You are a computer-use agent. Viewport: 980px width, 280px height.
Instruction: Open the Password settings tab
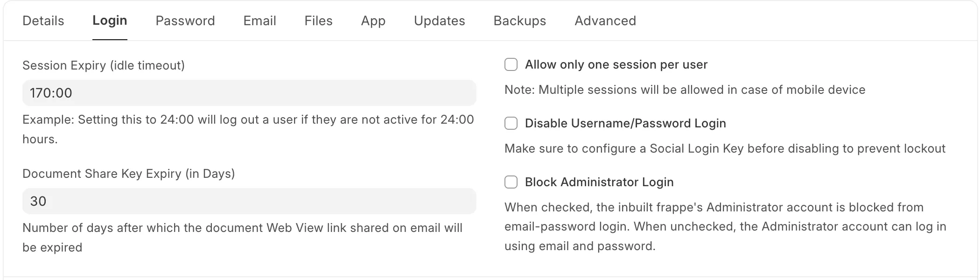185,21
